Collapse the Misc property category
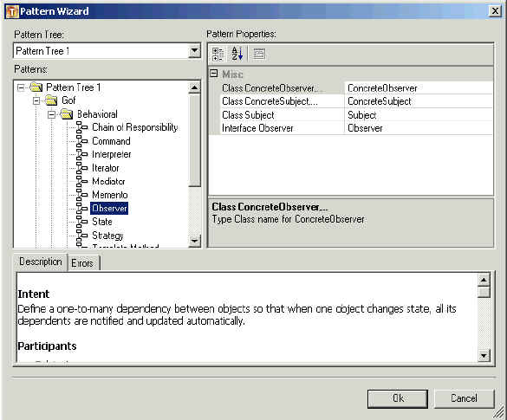The height and width of the screenshot is (420, 507). point(214,74)
